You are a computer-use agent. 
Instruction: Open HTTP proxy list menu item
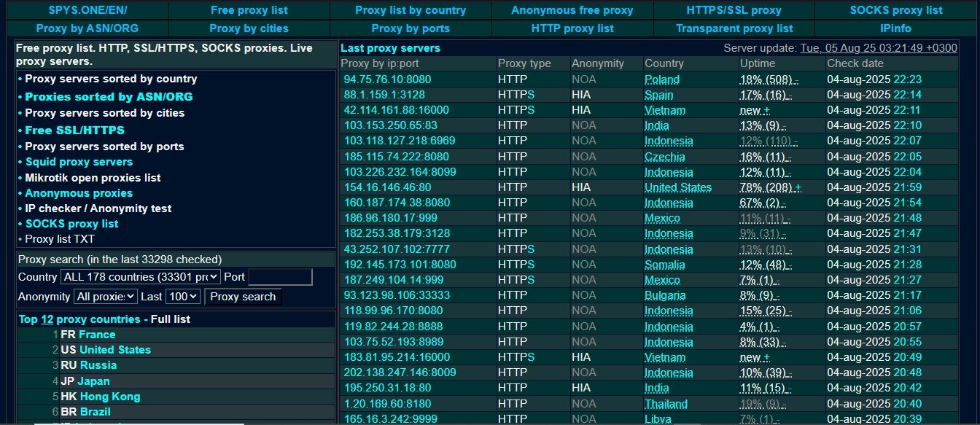(x=572, y=28)
